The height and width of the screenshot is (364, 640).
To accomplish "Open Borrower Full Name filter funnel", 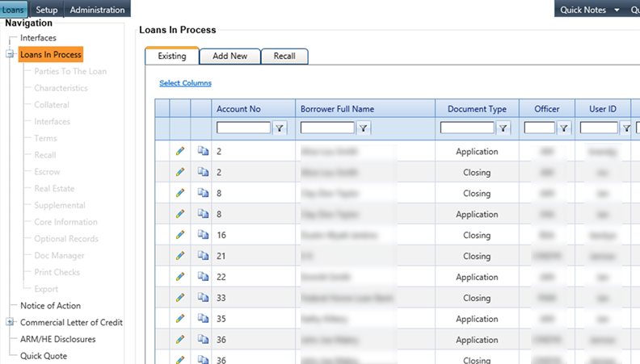I will coord(364,128).
